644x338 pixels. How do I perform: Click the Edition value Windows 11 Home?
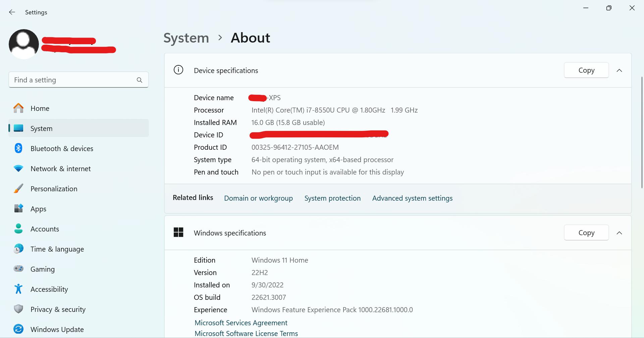pyautogui.click(x=280, y=260)
